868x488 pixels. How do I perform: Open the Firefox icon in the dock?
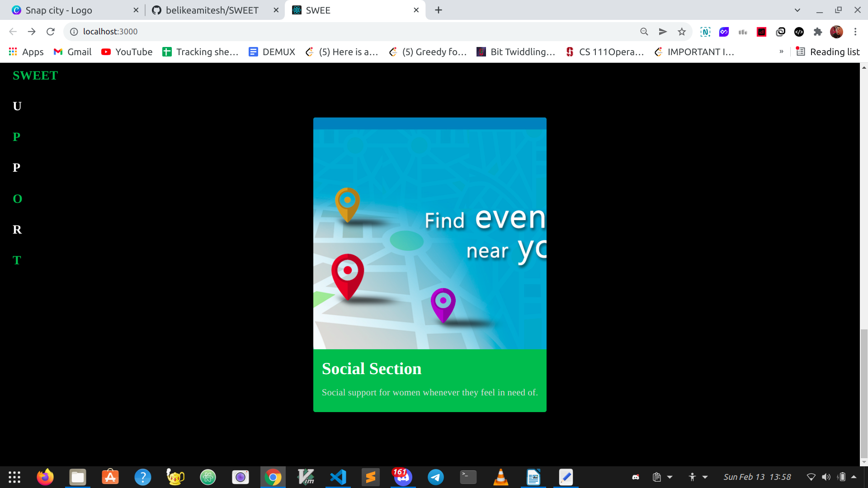45,477
